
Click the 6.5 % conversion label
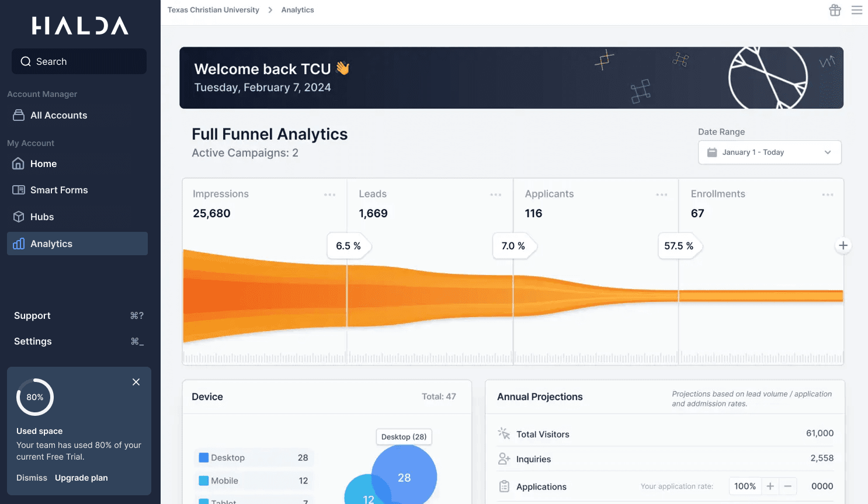(349, 246)
